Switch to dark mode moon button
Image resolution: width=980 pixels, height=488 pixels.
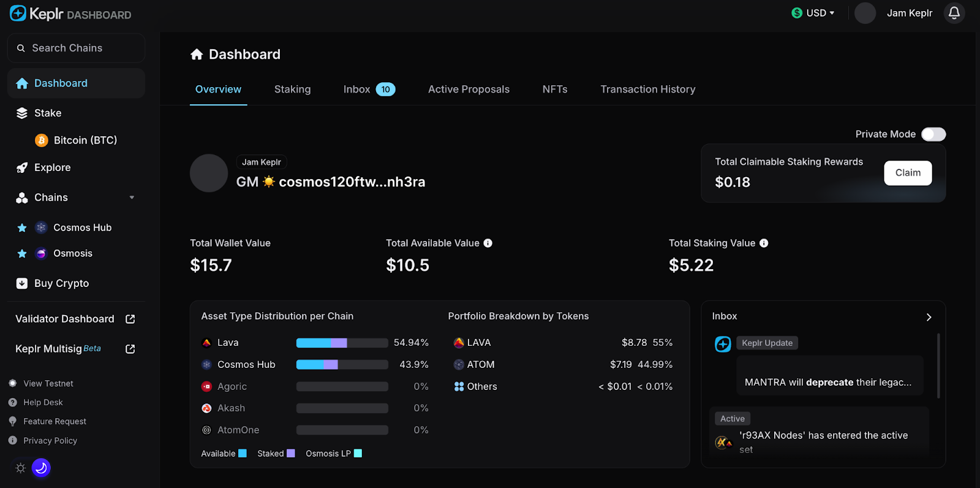(x=41, y=468)
